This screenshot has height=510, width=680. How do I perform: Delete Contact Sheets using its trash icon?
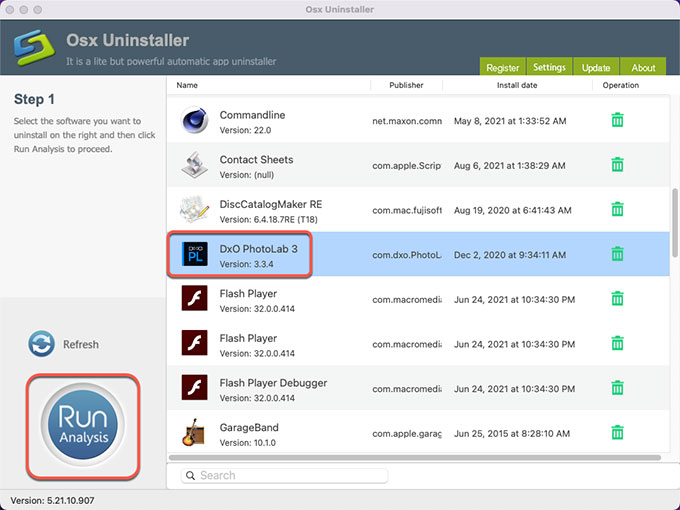[x=617, y=165]
